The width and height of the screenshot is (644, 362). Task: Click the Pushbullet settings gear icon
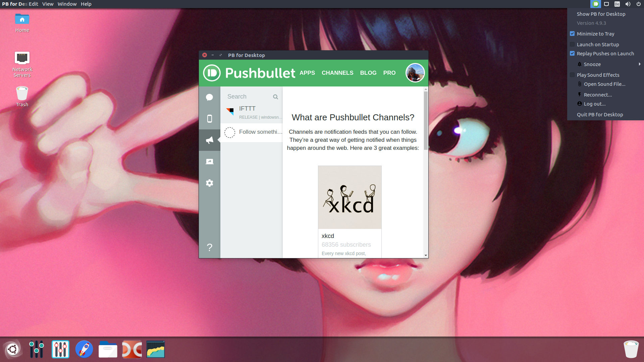[210, 183]
